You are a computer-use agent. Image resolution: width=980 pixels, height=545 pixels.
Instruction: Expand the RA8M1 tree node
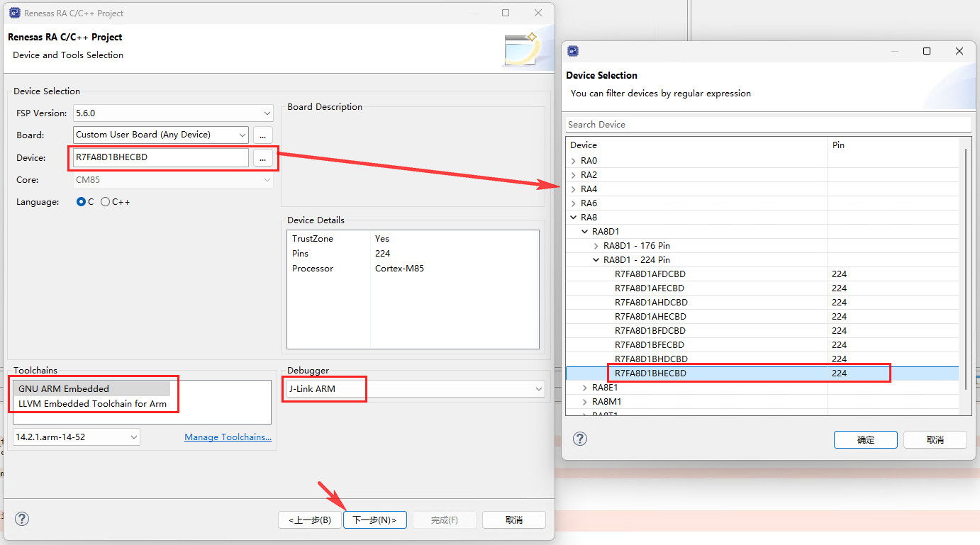coord(584,402)
